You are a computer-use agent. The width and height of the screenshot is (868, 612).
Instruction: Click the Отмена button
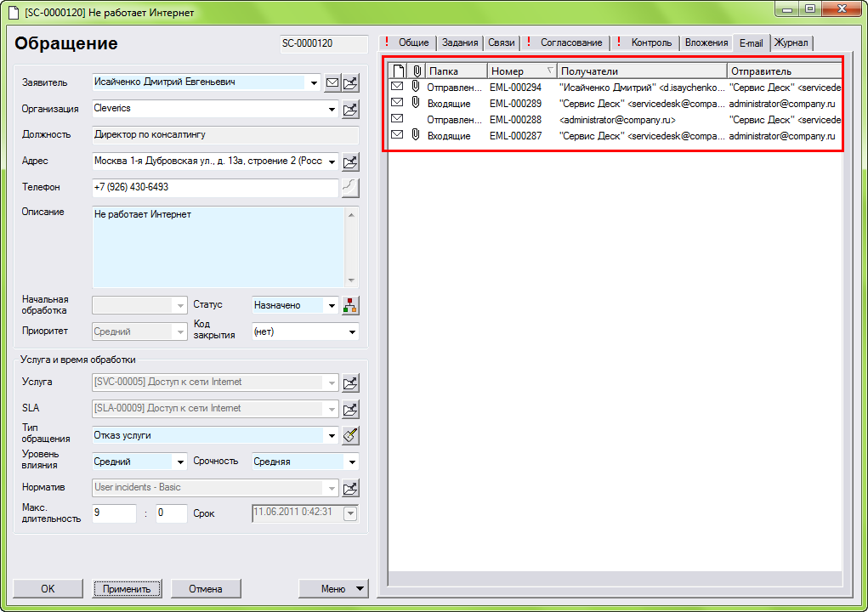point(206,589)
